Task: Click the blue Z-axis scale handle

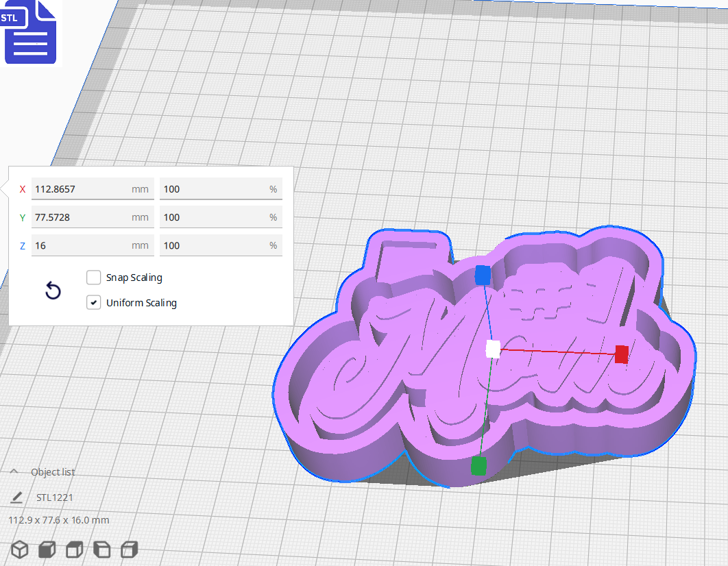Action: [482, 275]
